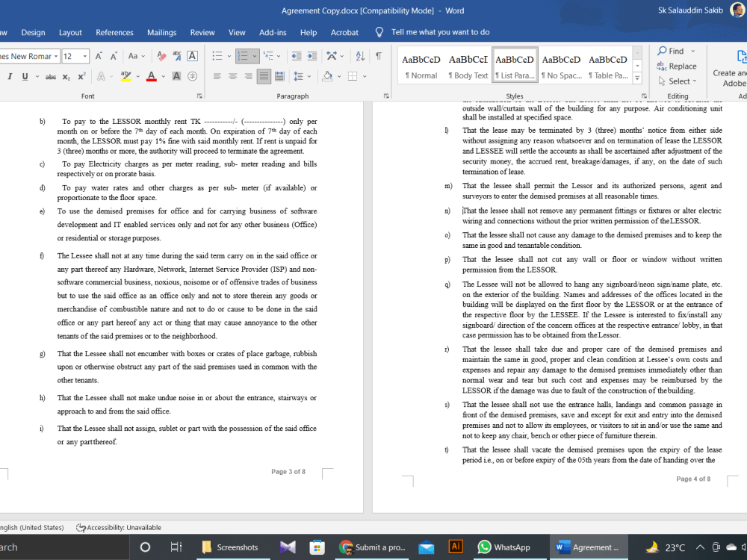Click the Borders icon

tap(353, 76)
